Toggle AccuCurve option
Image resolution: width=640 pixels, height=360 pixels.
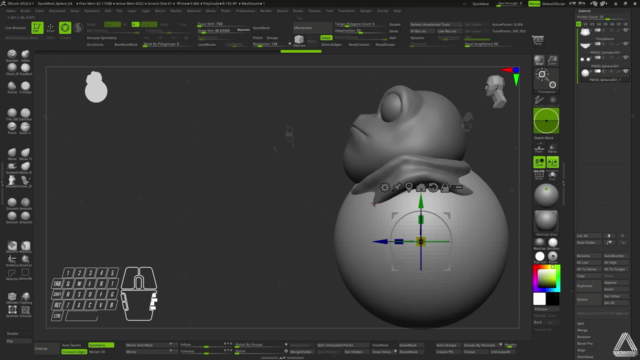95,44
